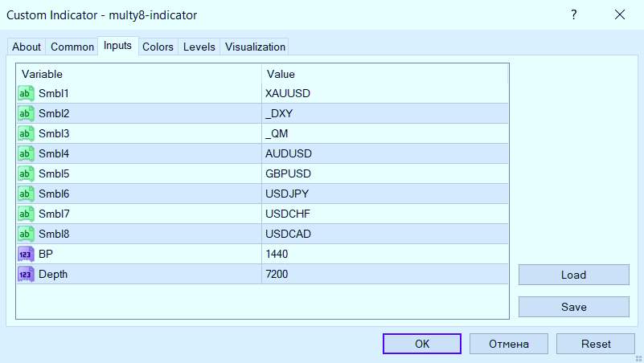644x363 pixels.
Task: Select the integer icon next to Depth
Action: tap(25, 274)
